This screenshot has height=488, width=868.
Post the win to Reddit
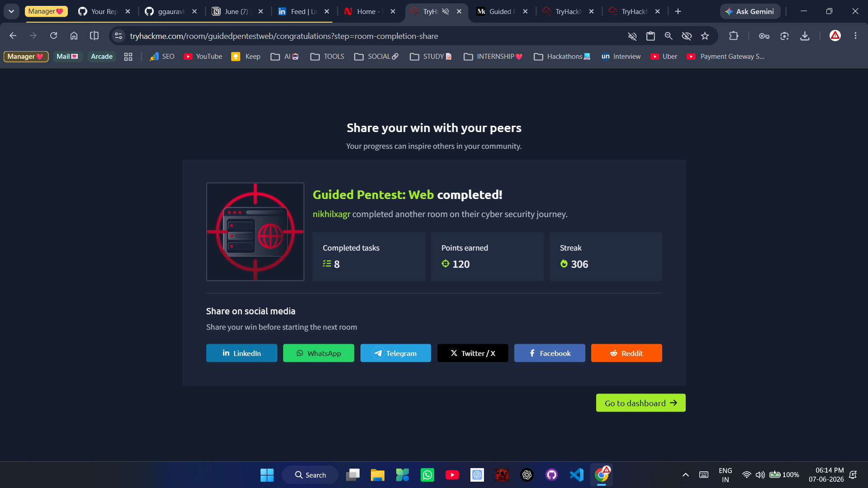coord(626,353)
